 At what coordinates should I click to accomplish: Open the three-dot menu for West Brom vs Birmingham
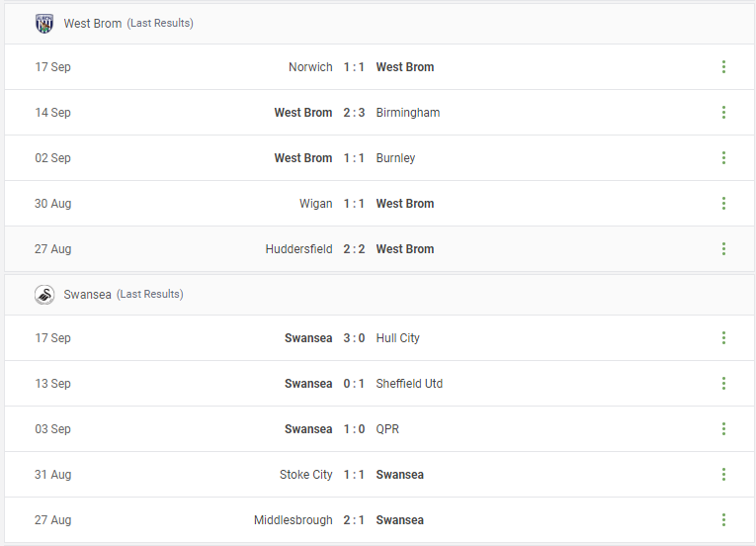click(x=723, y=113)
